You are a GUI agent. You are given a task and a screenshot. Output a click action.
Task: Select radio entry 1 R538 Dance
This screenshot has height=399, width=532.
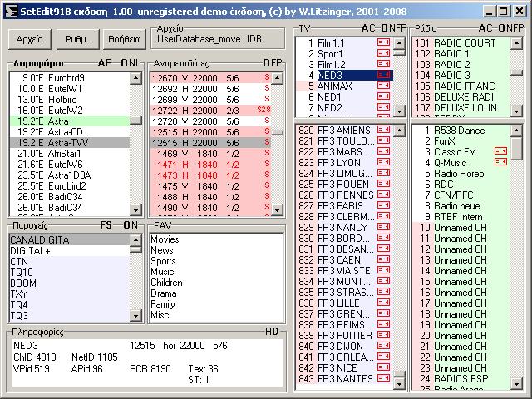[461, 131]
